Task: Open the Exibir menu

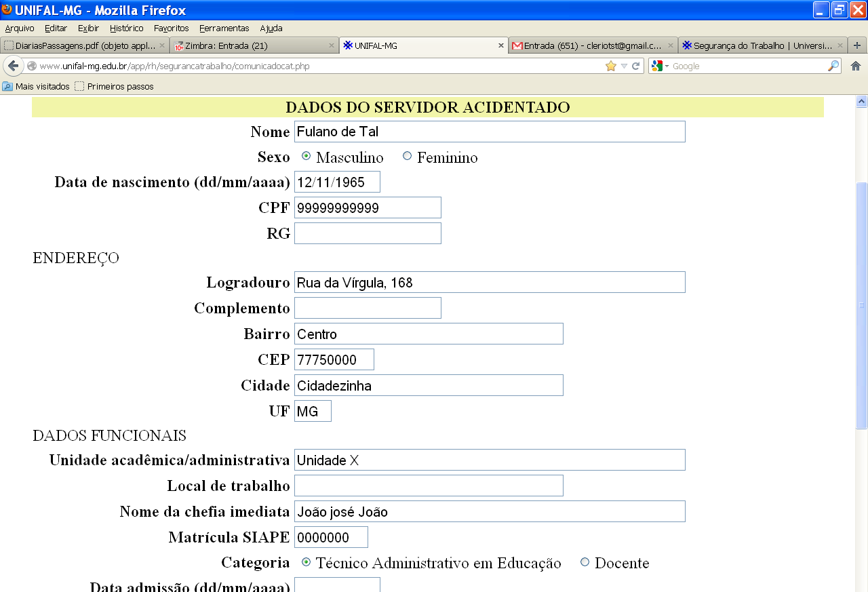Action: pyautogui.click(x=88, y=28)
